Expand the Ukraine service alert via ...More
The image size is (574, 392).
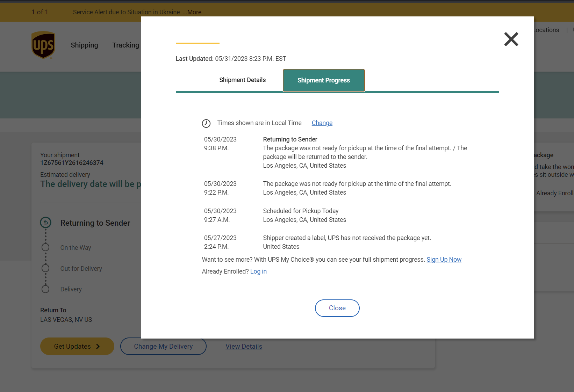point(192,12)
